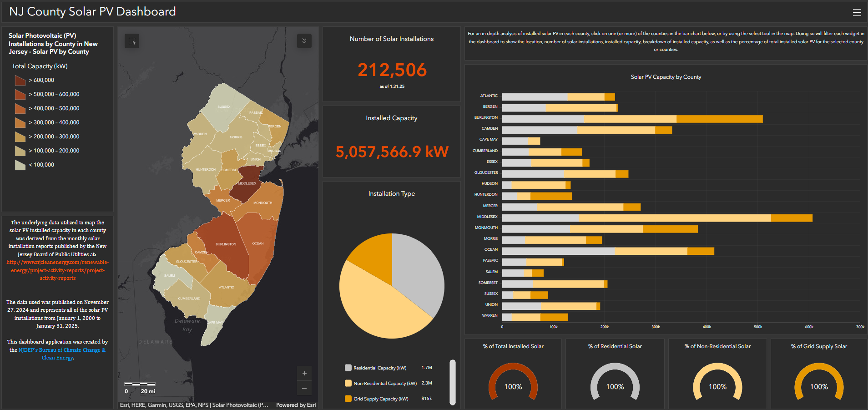This screenshot has width=868, height=410.
Task: Open the njcleanenergy project activity reports link
Action: (58, 270)
